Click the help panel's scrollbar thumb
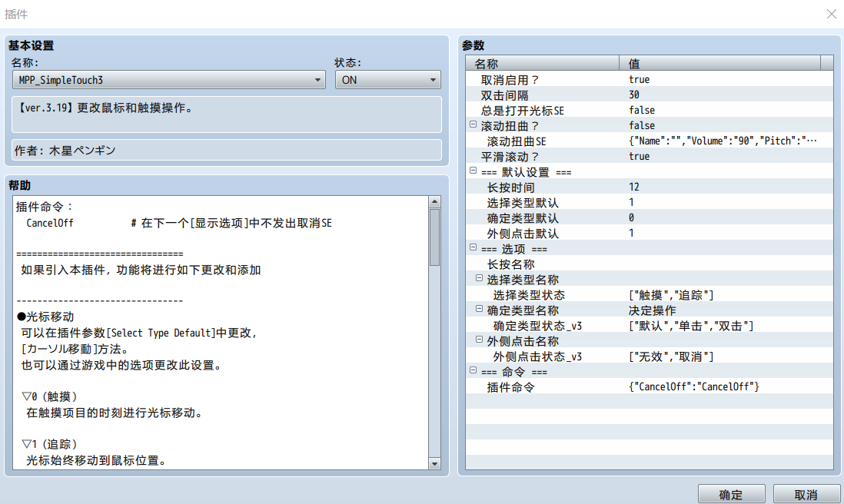Image resolution: width=844 pixels, height=504 pixels. 434,237
